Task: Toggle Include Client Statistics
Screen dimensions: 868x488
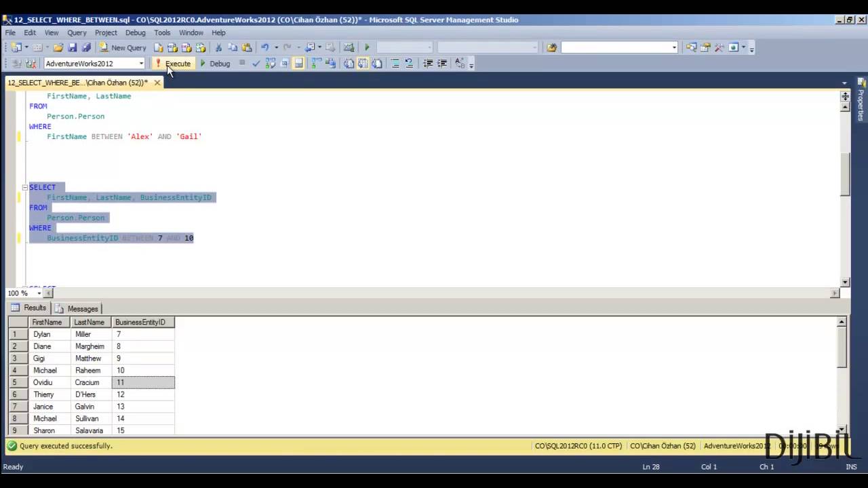Action: click(x=330, y=64)
